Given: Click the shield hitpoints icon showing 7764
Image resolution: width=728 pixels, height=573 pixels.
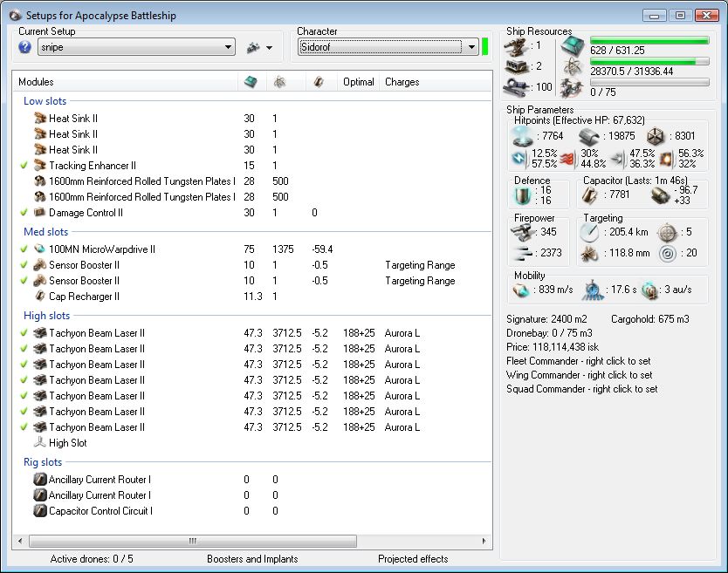Looking at the screenshot, I should point(521,136).
